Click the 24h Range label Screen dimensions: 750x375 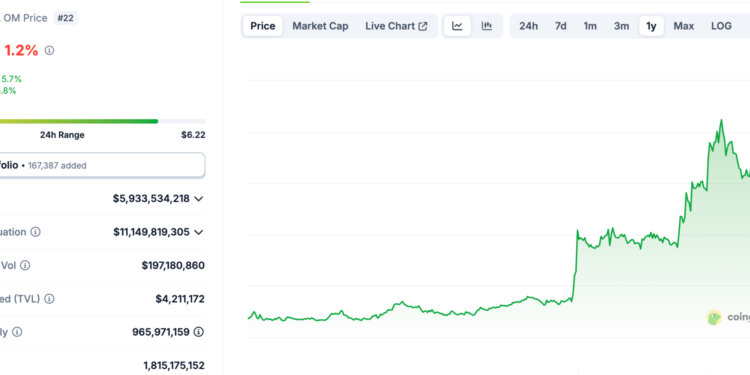pyautogui.click(x=62, y=135)
